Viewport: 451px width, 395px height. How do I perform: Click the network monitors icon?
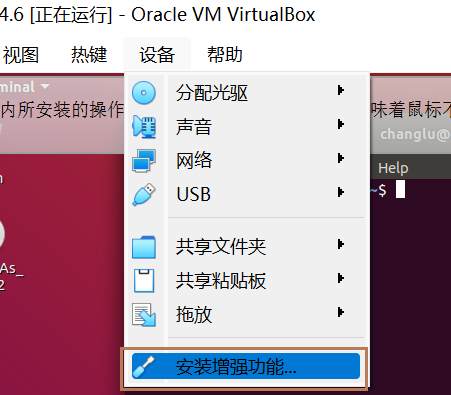144,161
